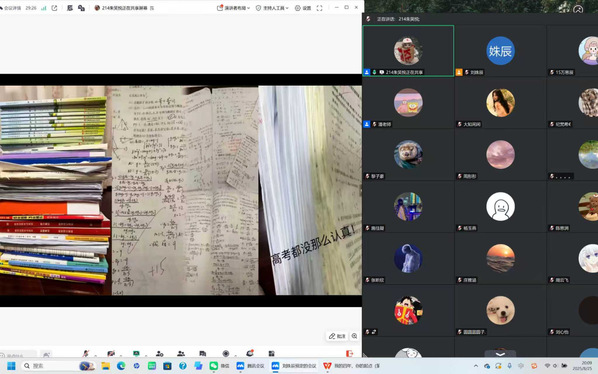Switch to the Tencent Meeting taskbar item
The width and height of the screenshot is (598, 374).
[x=250, y=366]
